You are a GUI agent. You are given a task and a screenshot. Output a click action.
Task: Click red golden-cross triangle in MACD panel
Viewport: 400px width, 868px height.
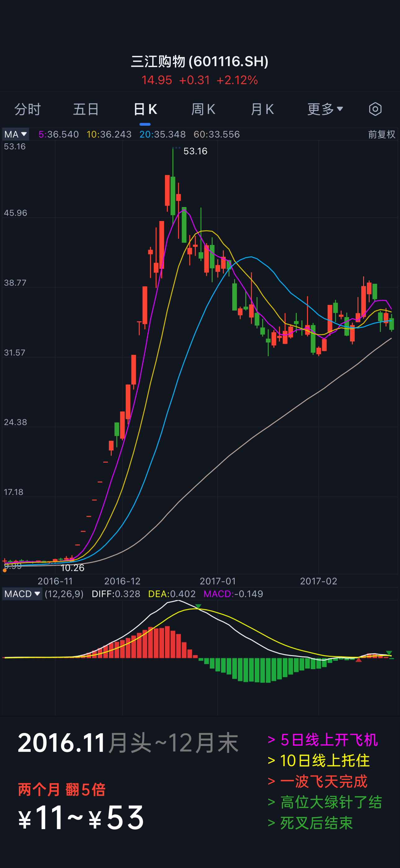click(x=358, y=660)
